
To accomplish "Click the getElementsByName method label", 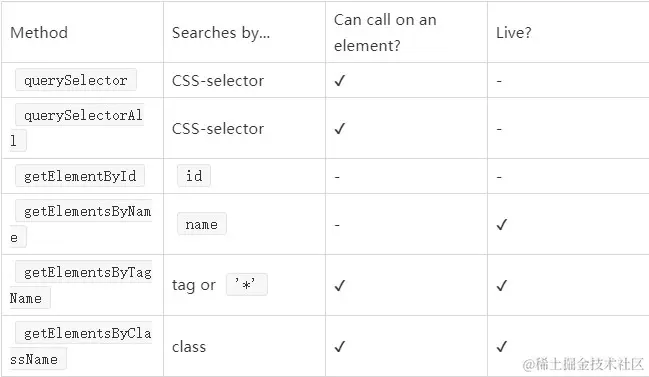I will point(81,224).
